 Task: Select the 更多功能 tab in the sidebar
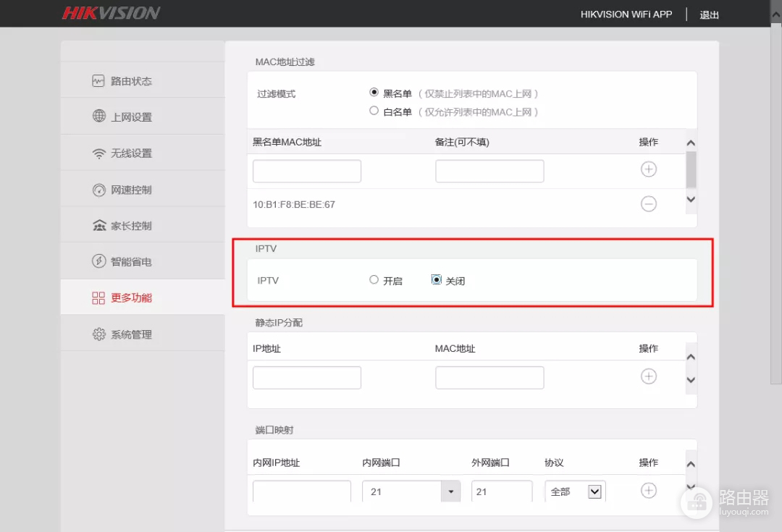pos(125,297)
